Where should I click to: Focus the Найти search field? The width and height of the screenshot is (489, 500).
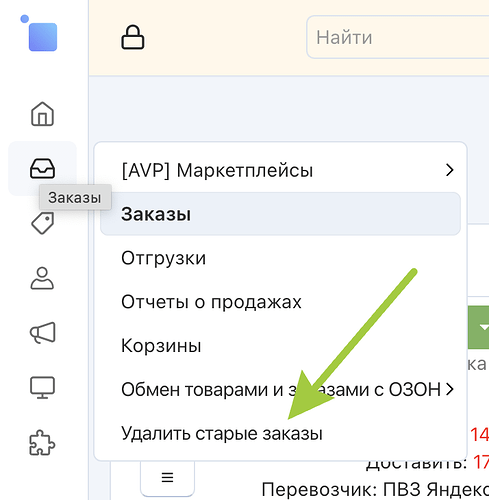(x=398, y=37)
